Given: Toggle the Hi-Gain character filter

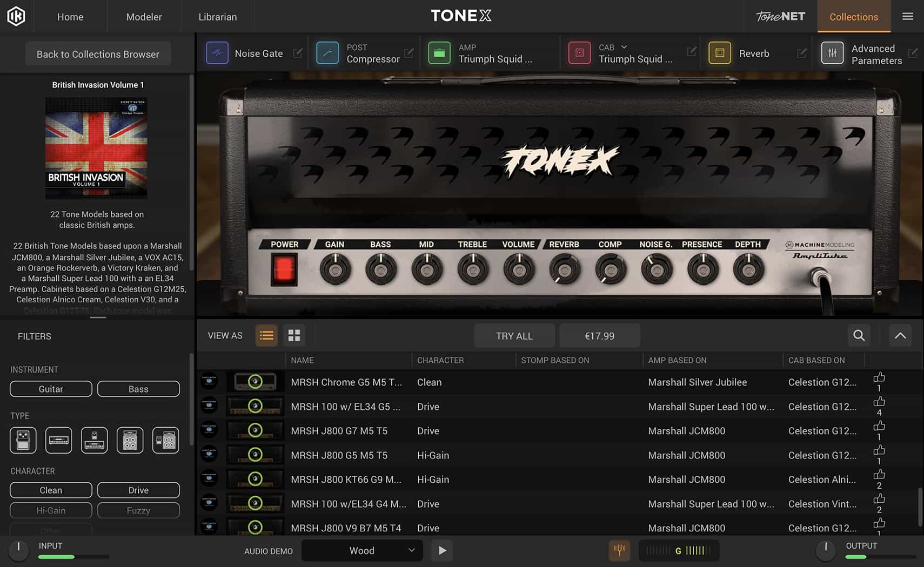Looking at the screenshot, I should click(x=51, y=510).
